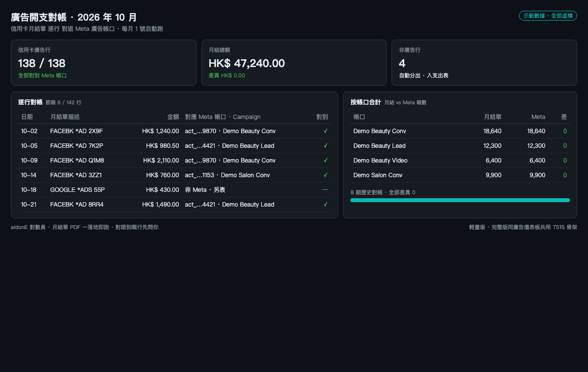
Task: Select "Demo Beauty Video" in the totals table
Action: tap(380, 161)
